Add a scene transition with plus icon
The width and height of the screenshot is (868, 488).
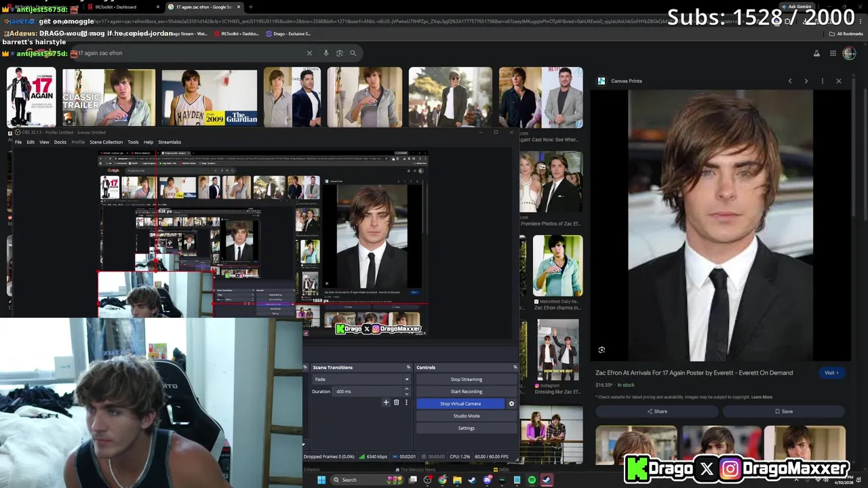coord(386,402)
